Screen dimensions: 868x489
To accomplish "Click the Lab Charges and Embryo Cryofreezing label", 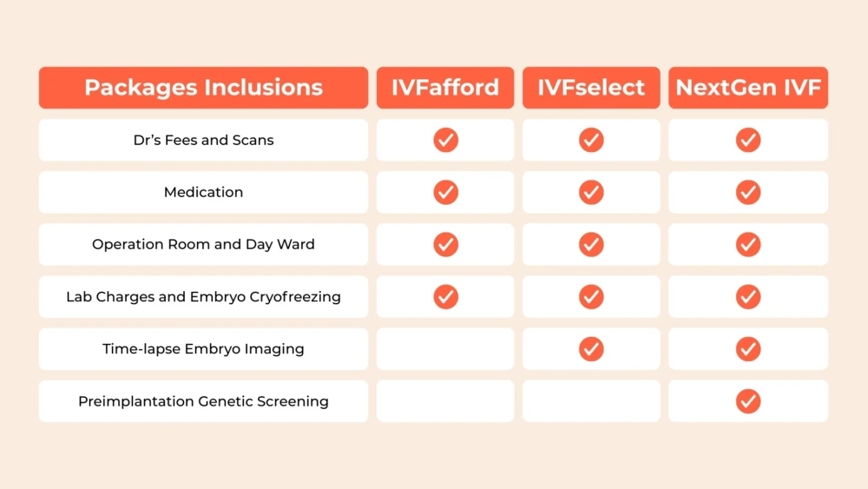I will coord(203,297).
